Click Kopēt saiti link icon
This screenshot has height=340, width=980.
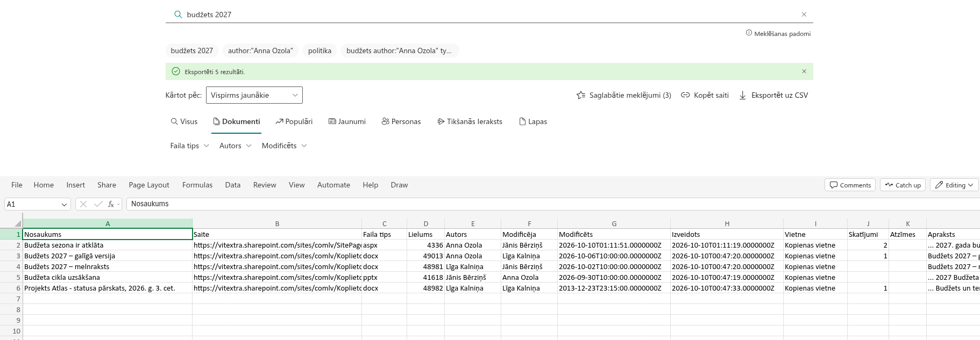click(x=685, y=95)
